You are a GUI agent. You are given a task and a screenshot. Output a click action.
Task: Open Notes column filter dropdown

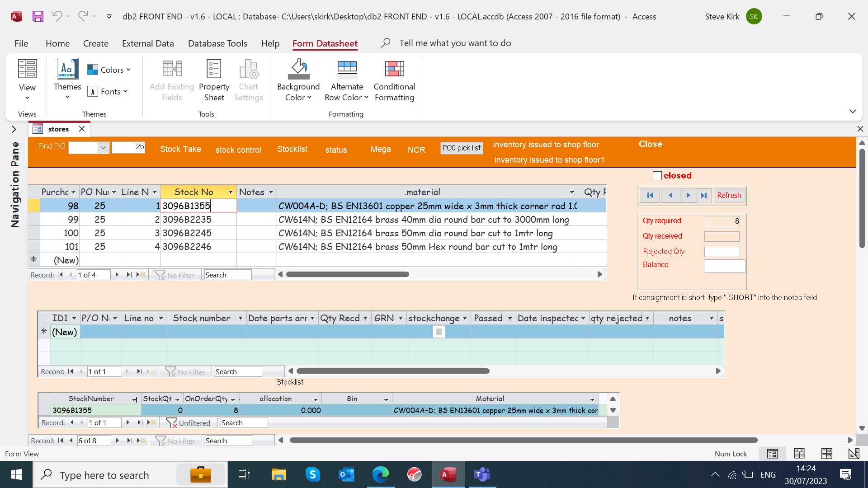(270, 192)
